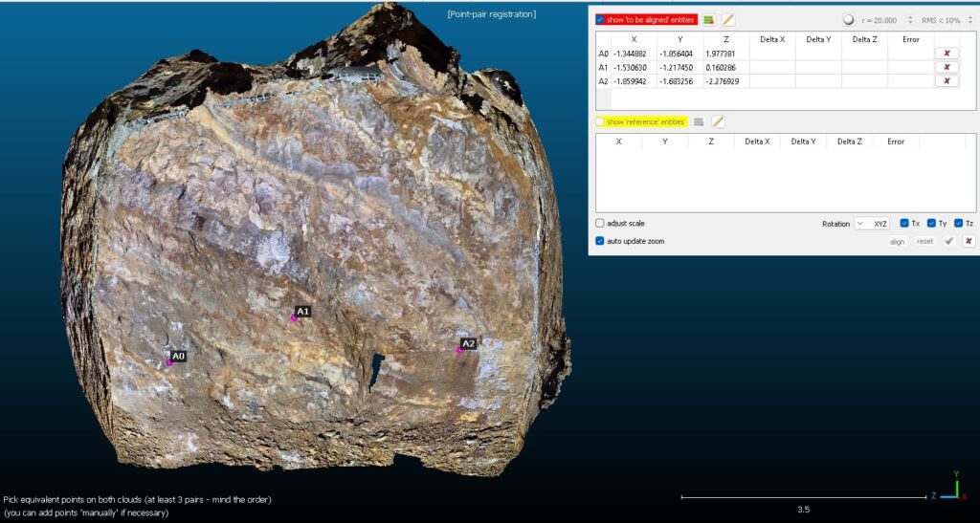Click Z value 0.160286 cell
The height and width of the screenshot is (523, 980).
726,67
